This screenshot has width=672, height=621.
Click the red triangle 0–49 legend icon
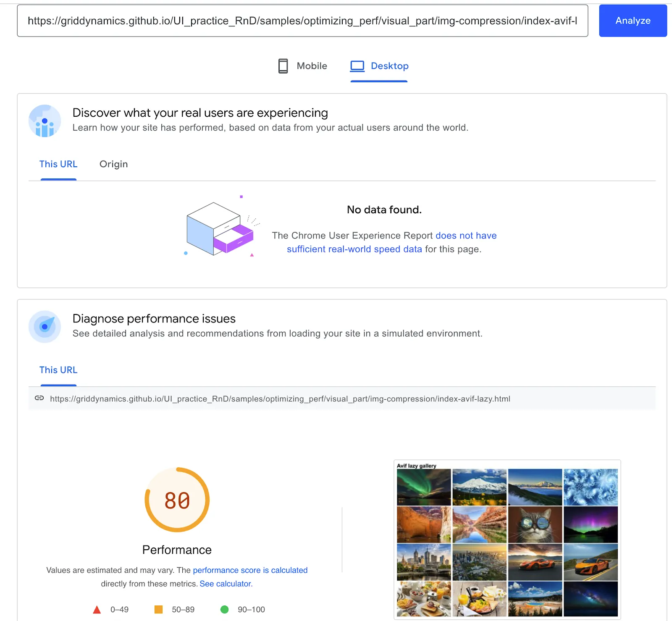[97, 610]
